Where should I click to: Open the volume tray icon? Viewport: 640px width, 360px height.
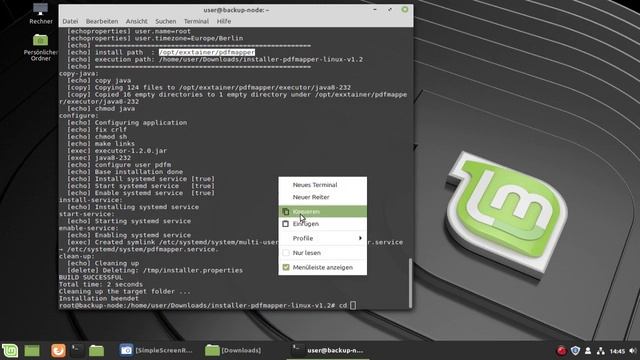[633, 351]
